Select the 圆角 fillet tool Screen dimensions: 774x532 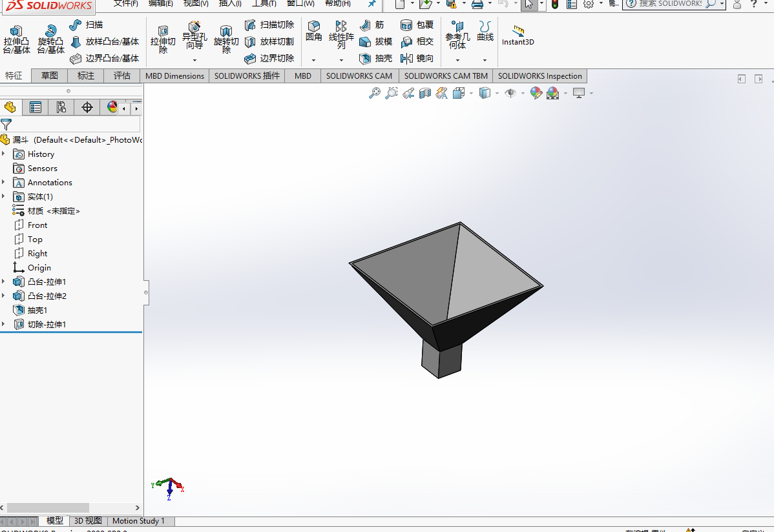[313, 31]
